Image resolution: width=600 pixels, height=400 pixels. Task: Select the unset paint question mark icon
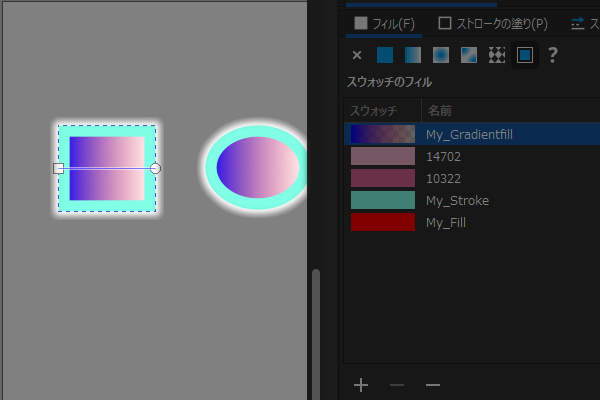coord(552,55)
